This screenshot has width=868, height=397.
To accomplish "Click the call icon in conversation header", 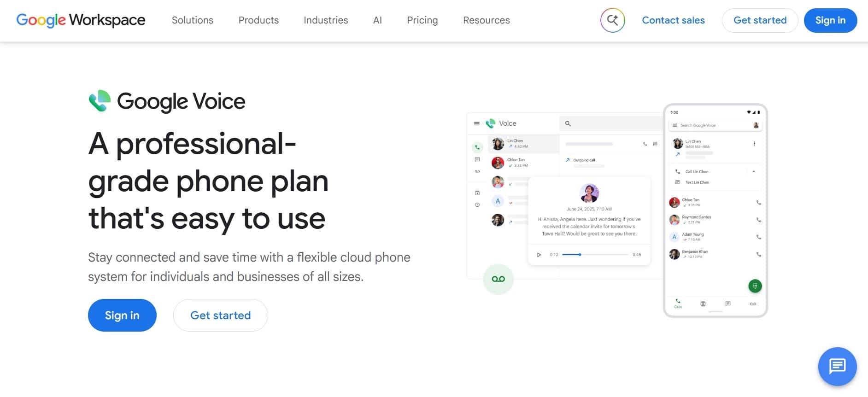I will [645, 144].
